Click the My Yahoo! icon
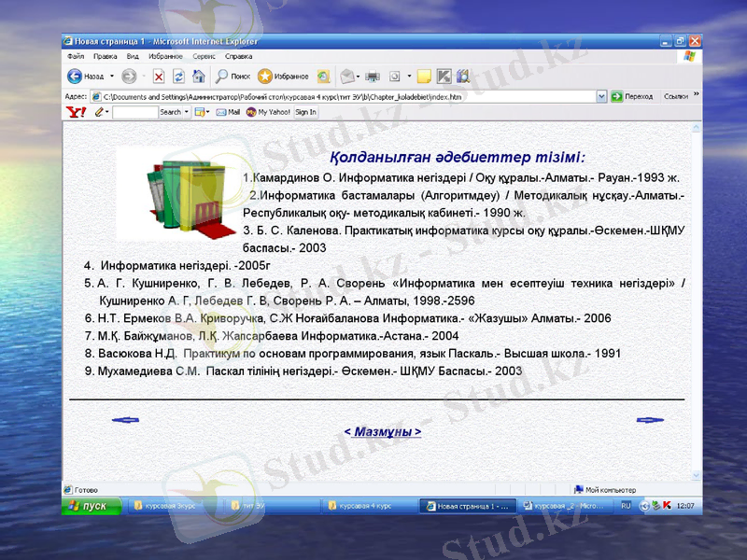This screenshot has height=560, width=747. (x=250, y=111)
